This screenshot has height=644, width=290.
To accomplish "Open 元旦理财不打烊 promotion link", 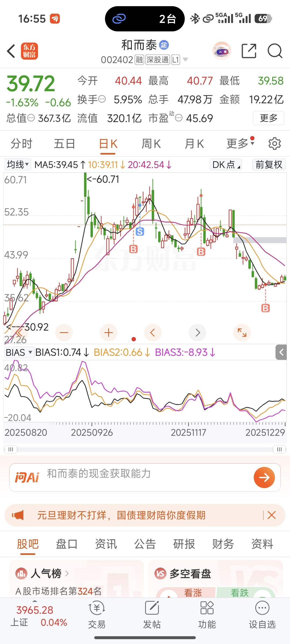I will pyautogui.click(x=121, y=515).
